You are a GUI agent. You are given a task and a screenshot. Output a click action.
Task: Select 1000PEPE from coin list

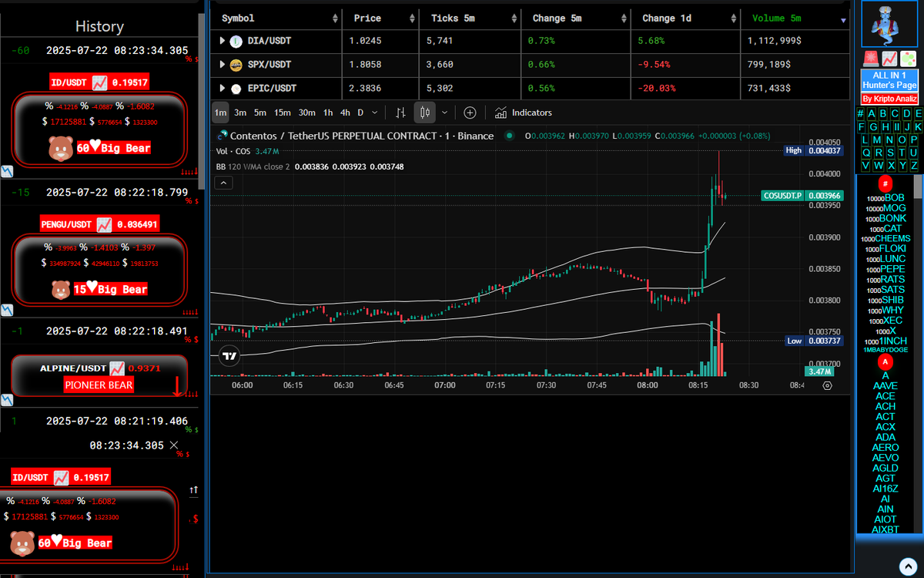885,269
